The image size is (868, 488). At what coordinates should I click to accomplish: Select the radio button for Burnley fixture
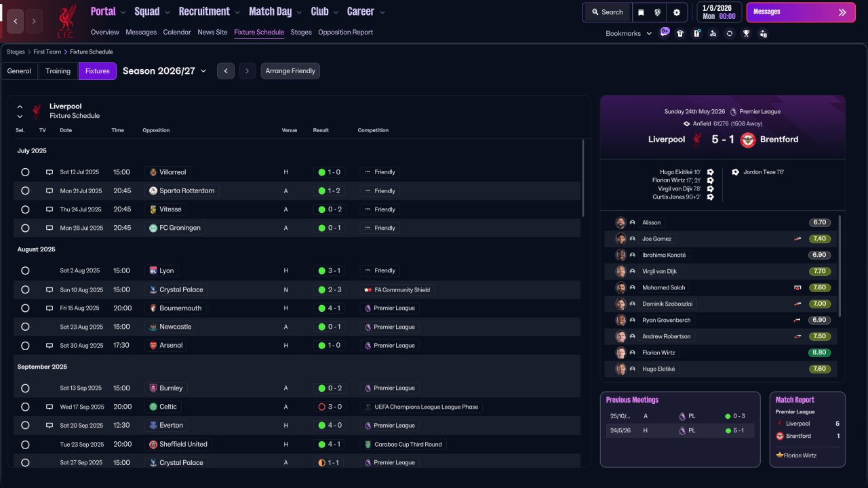pyautogui.click(x=25, y=388)
